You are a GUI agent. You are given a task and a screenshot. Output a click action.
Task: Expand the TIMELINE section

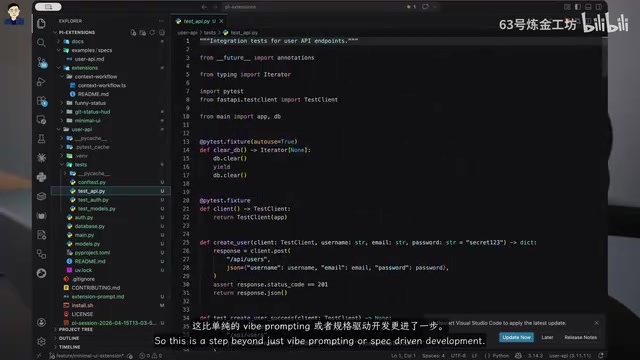110,347
